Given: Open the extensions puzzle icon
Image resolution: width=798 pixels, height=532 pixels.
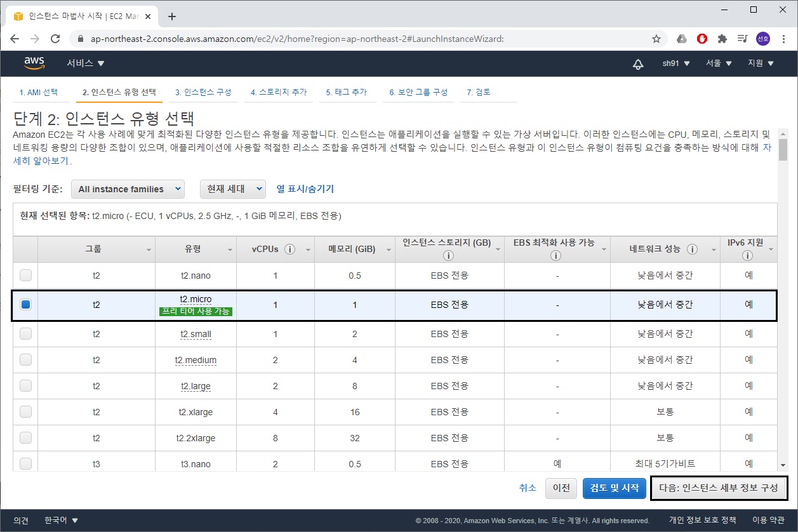Looking at the screenshot, I should [x=722, y=39].
